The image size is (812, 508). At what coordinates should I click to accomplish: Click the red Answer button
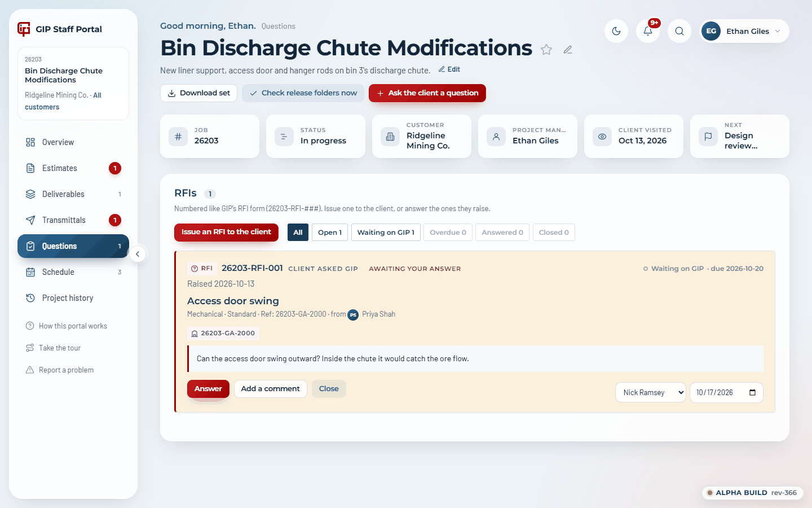pos(208,388)
